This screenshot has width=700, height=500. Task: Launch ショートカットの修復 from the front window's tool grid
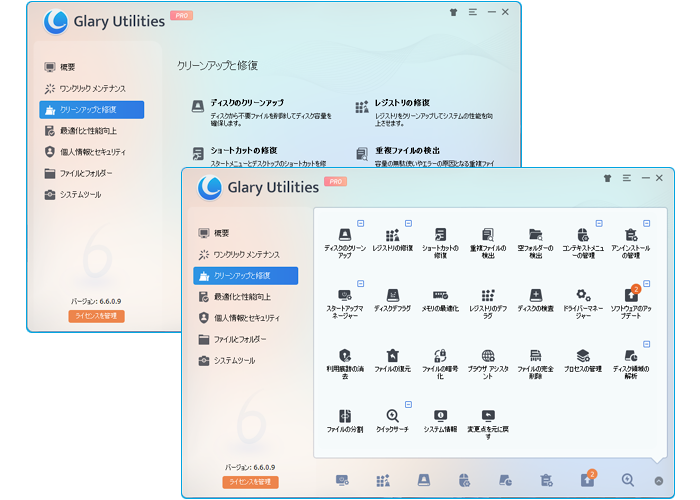click(x=440, y=242)
